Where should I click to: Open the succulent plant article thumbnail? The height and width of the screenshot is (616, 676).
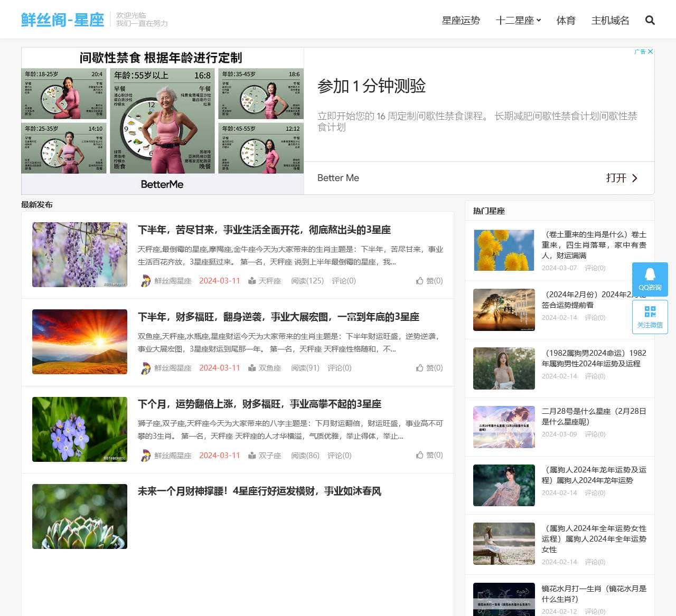tap(80, 516)
